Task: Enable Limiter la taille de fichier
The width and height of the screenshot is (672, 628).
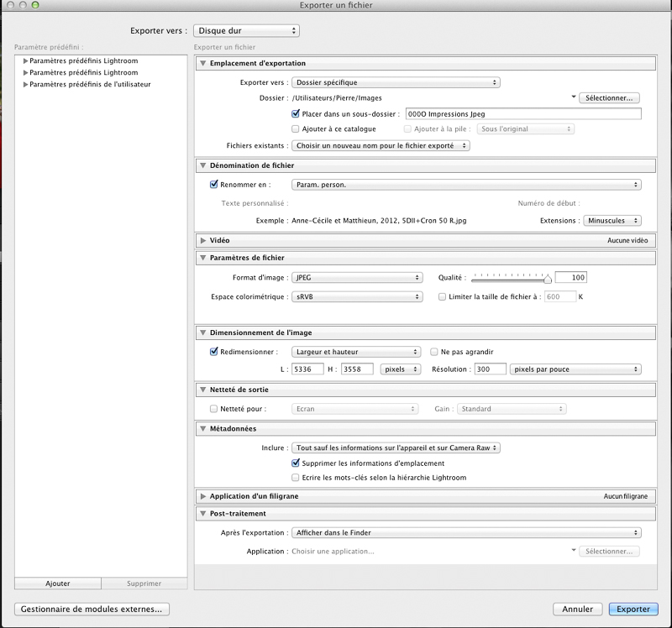Action: click(x=443, y=297)
